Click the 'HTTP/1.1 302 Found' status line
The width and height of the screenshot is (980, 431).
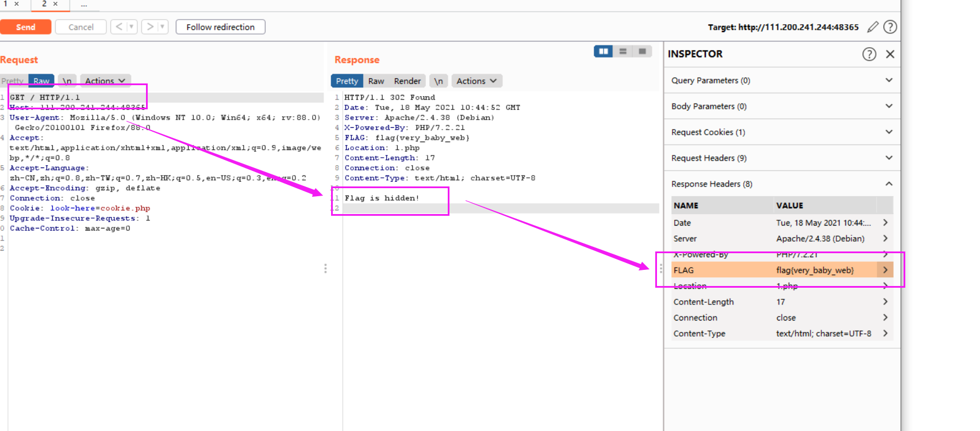(x=390, y=97)
